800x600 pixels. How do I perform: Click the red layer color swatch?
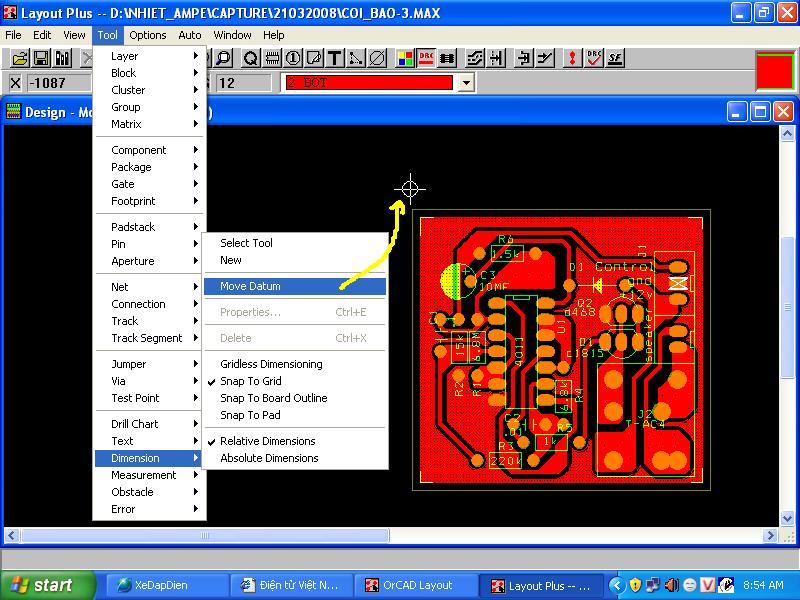774,70
